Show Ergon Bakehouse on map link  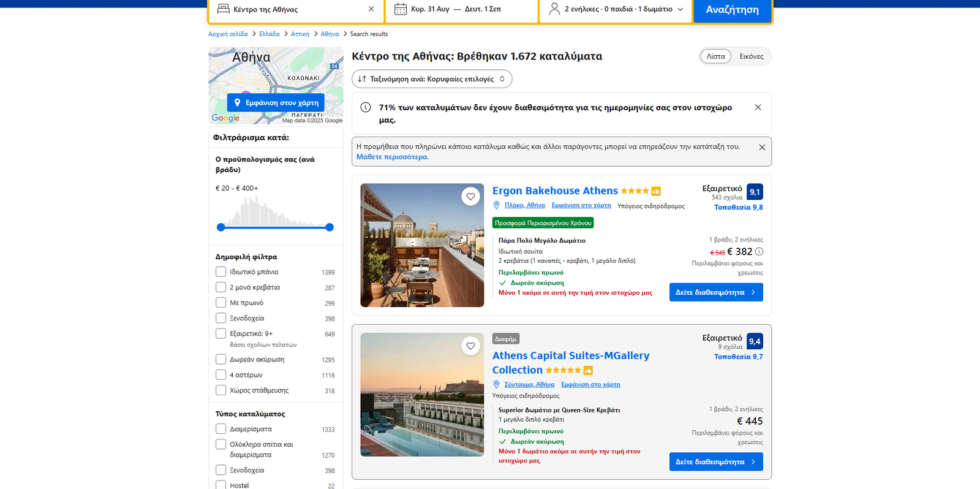tap(581, 205)
